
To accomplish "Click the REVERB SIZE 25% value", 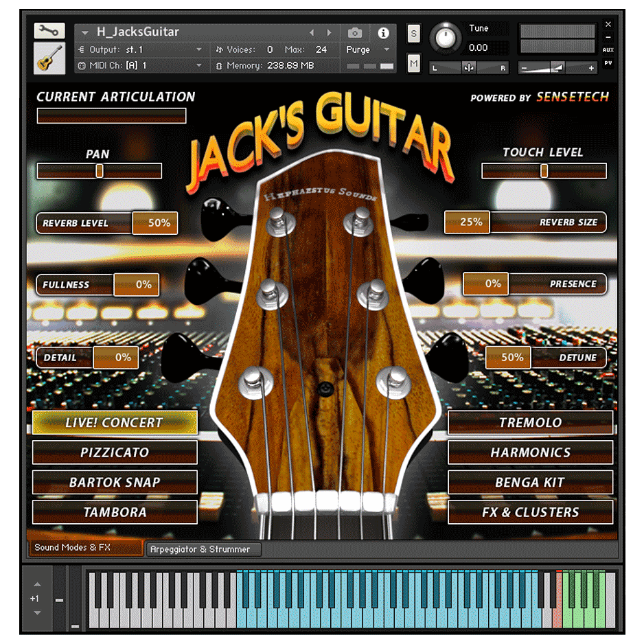I will click(x=468, y=222).
